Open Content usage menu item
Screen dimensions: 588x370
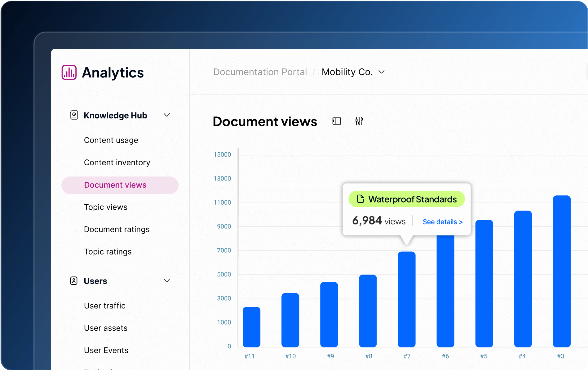[x=111, y=140]
